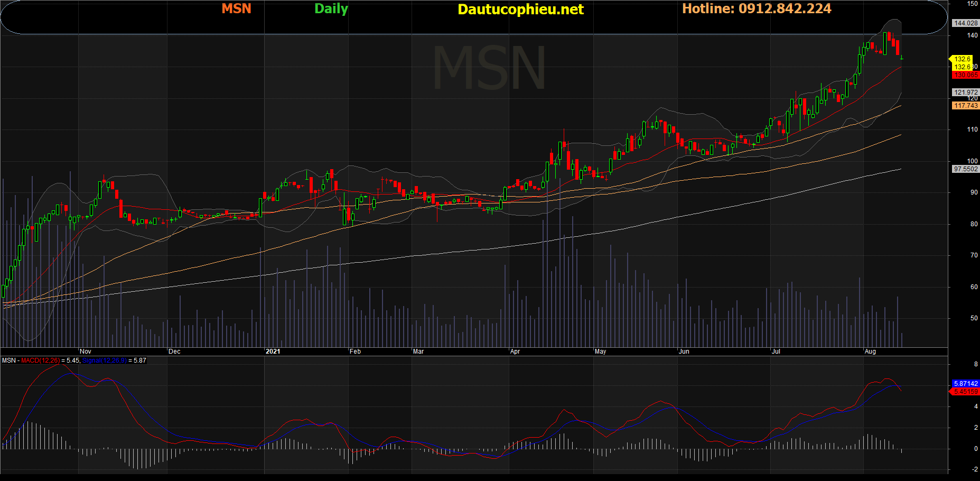Click the green Daily timeframe label
The width and height of the screenshot is (980, 481).
[331, 9]
